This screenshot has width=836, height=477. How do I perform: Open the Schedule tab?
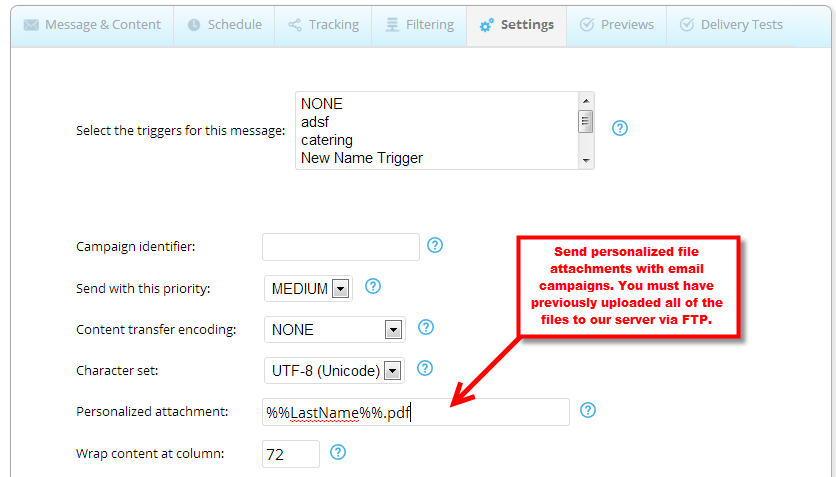coord(224,25)
